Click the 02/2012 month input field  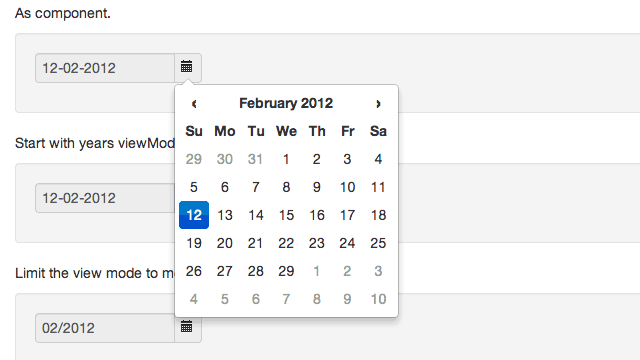pos(105,328)
